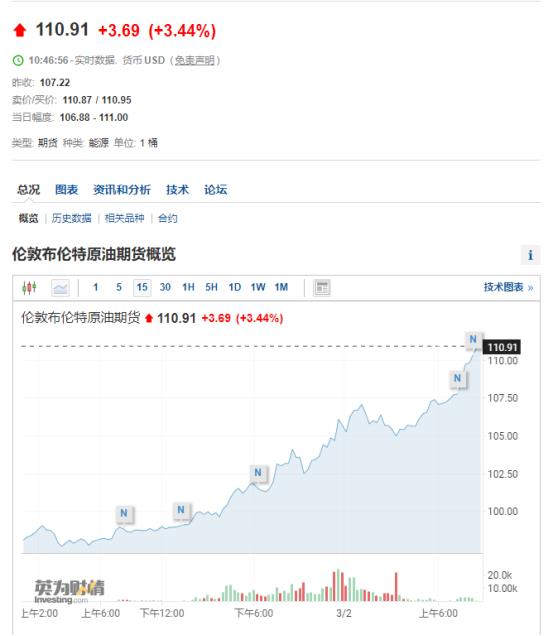554x636 pixels.
Task: Open 相关品种 sub-tab link
Action: tap(125, 219)
